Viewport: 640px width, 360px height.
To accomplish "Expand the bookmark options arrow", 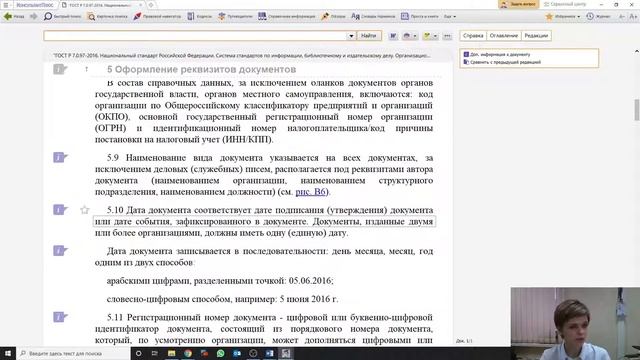I will pos(435,36).
